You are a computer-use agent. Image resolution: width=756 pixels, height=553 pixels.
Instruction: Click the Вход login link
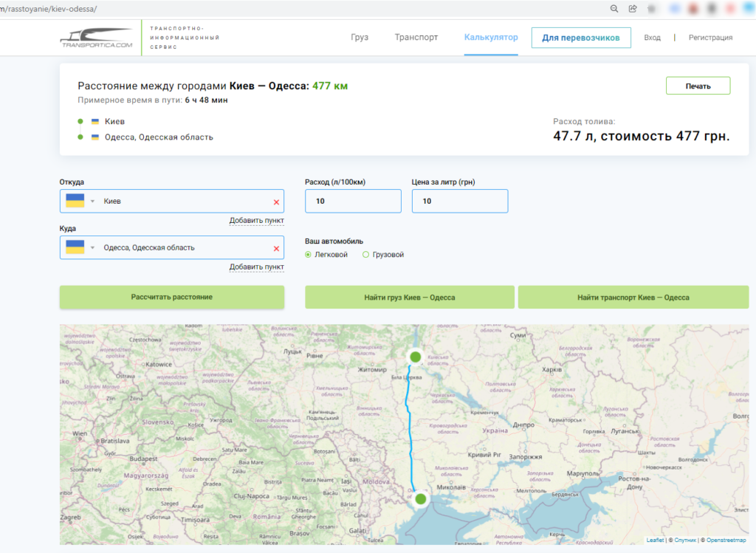(653, 38)
